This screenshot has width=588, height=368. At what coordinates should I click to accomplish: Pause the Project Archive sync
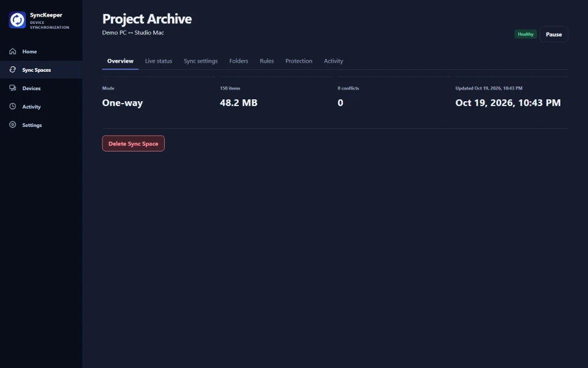(554, 34)
